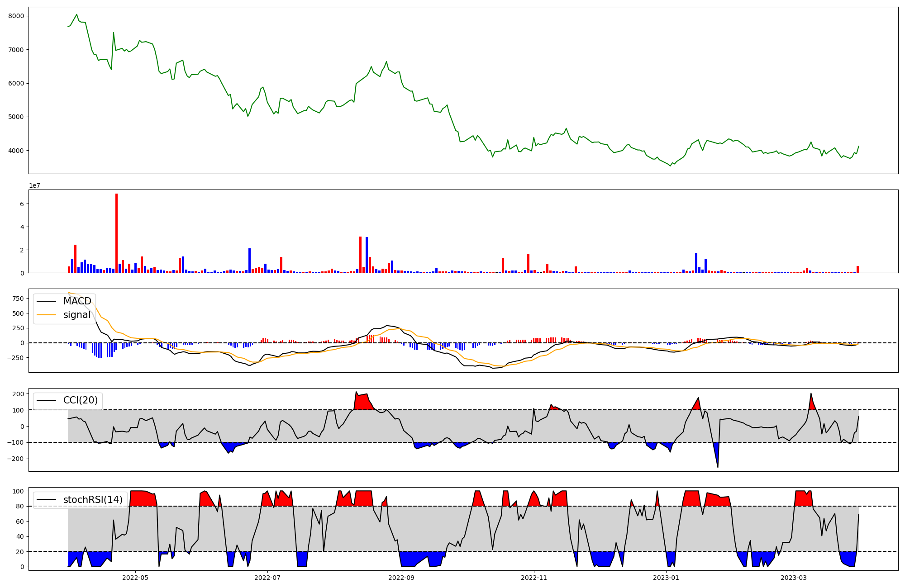Click the MACD legend label

point(77,301)
